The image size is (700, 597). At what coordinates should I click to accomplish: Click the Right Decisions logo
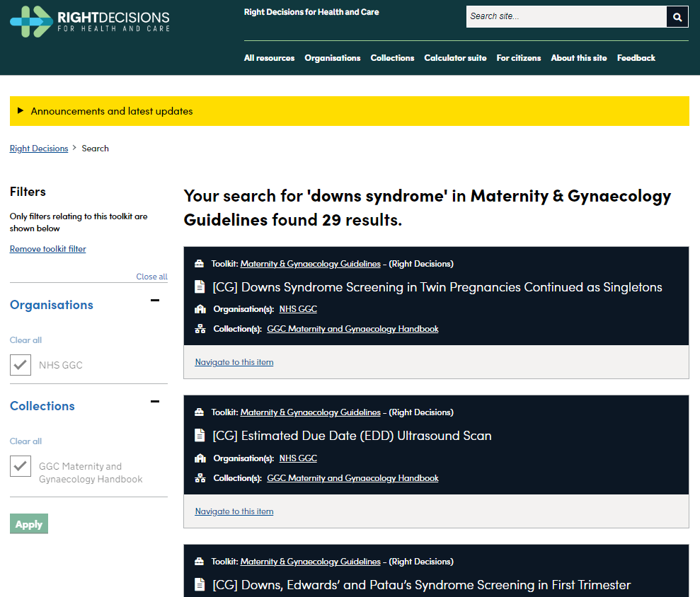coord(90,21)
